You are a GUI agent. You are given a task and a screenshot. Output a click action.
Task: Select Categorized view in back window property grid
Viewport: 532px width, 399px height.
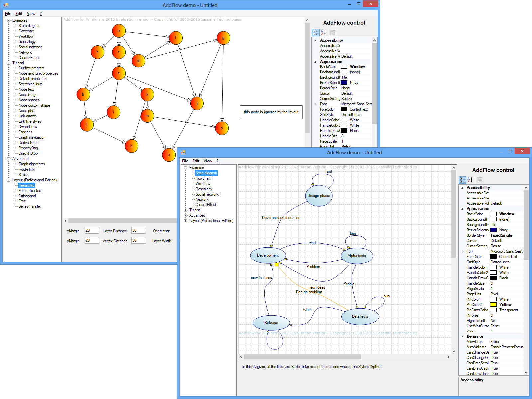(x=315, y=32)
